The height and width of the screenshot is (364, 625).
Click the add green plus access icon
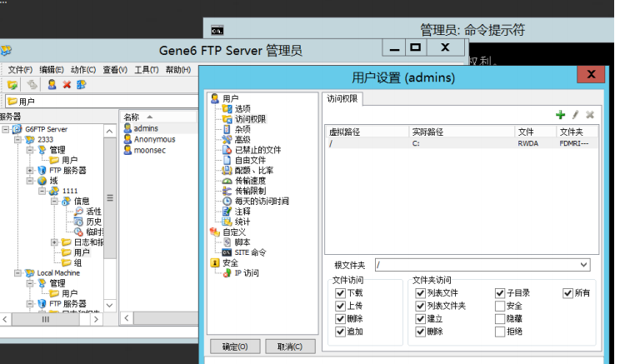coord(561,115)
